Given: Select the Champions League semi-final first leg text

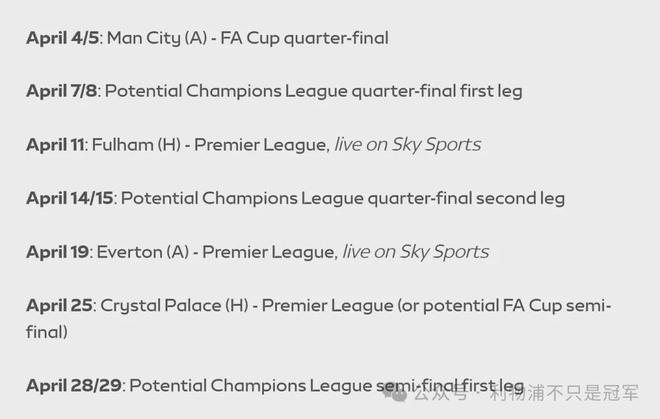Looking at the screenshot, I should (327, 385).
